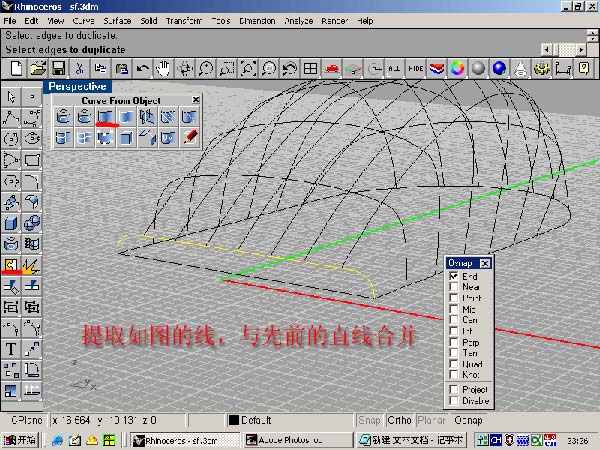Click the Hide objects toolbar button

pyautogui.click(x=415, y=68)
